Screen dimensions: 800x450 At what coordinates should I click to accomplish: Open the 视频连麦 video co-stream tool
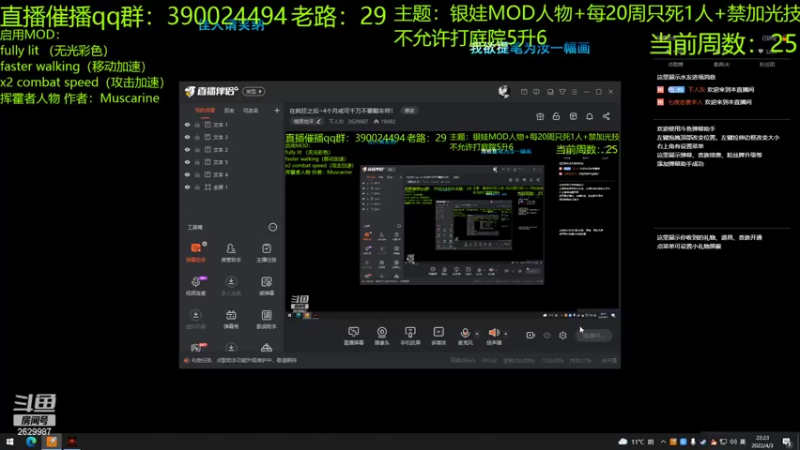(x=196, y=285)
